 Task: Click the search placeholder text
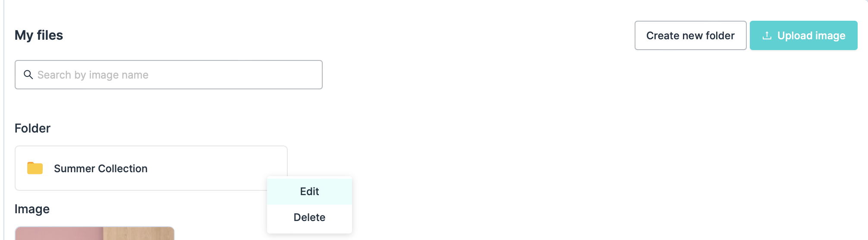(x=93, y=75)
